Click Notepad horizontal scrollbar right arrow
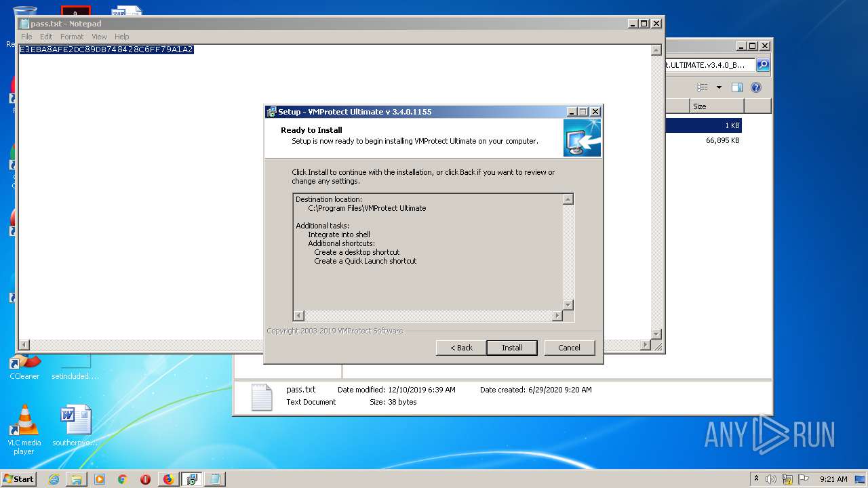Screen dimensions: 868x488 click(x=646, y=345)
